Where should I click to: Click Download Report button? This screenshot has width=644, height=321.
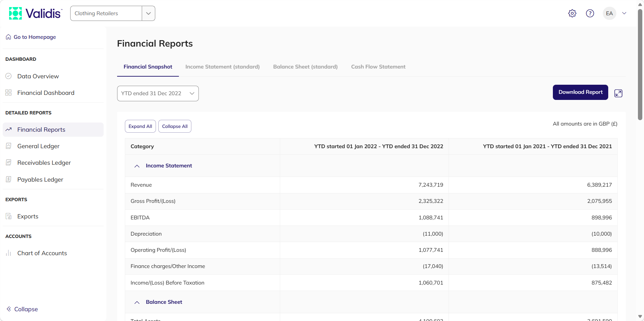point(581,92)
